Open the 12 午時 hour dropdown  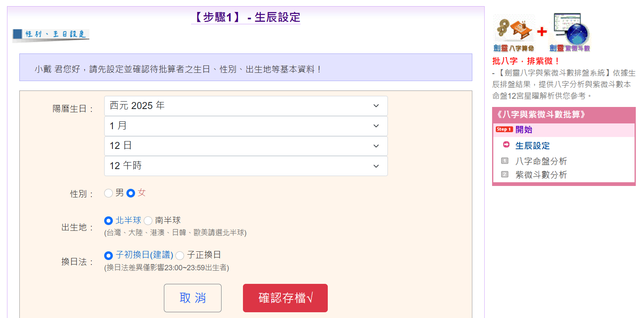[246, 166]
